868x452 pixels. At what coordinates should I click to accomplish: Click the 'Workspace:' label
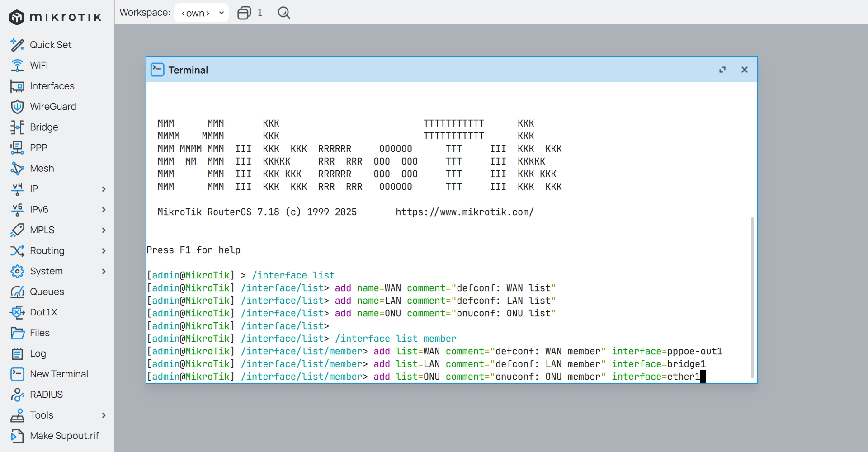(145, 13)
